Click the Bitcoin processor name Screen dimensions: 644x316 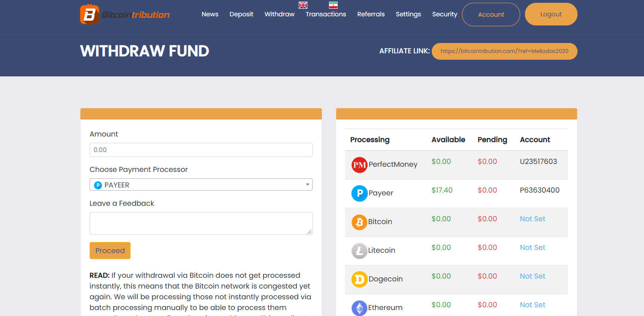pyautogui.click(x=380, y=222)
